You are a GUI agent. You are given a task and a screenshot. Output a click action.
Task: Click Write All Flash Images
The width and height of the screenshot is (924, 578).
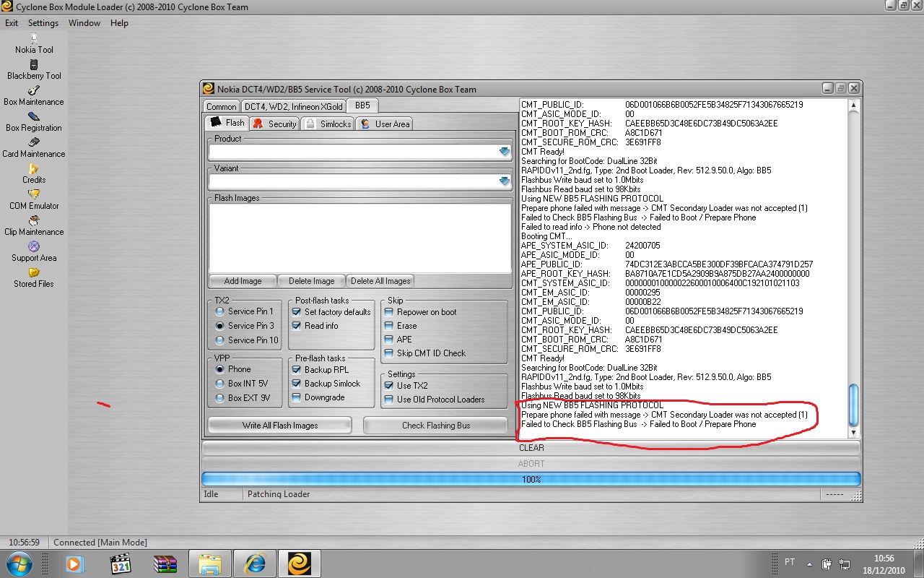coord(280,426)
